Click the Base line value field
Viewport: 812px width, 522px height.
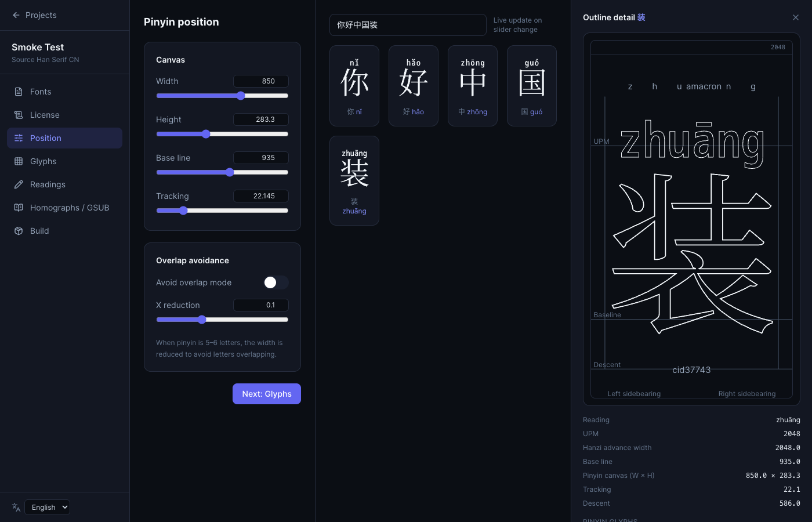pos(261,158)
